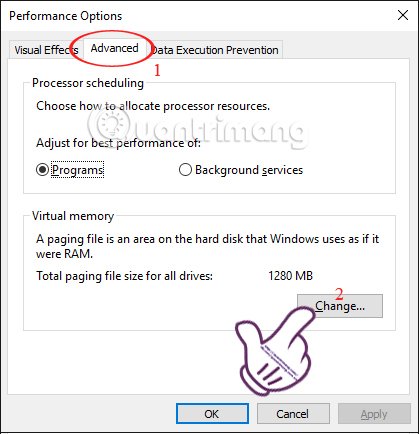Confirm with the OK button
Screen dimensions: 419x434
click(212, 414)
